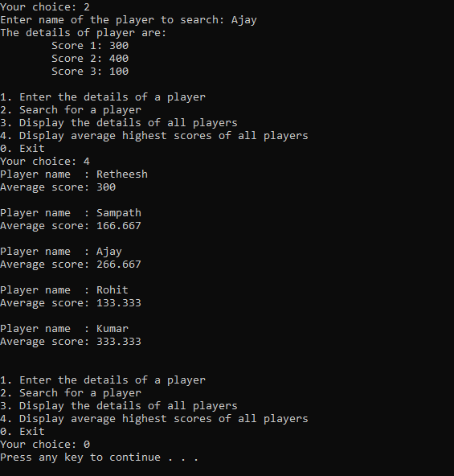Click the first 'Search for a player' menu line

pos(71,110)
